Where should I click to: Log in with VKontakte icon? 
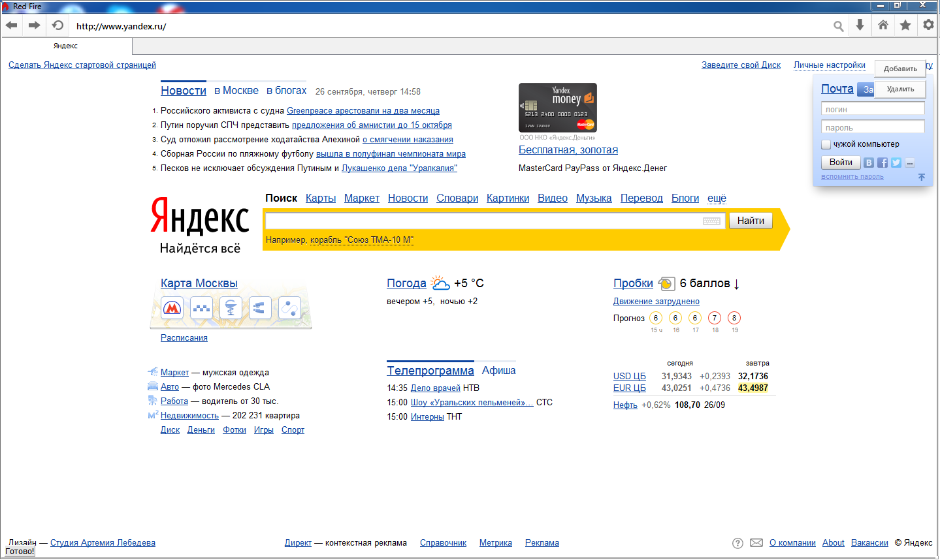pyautogui.click(x=869, y=163)
